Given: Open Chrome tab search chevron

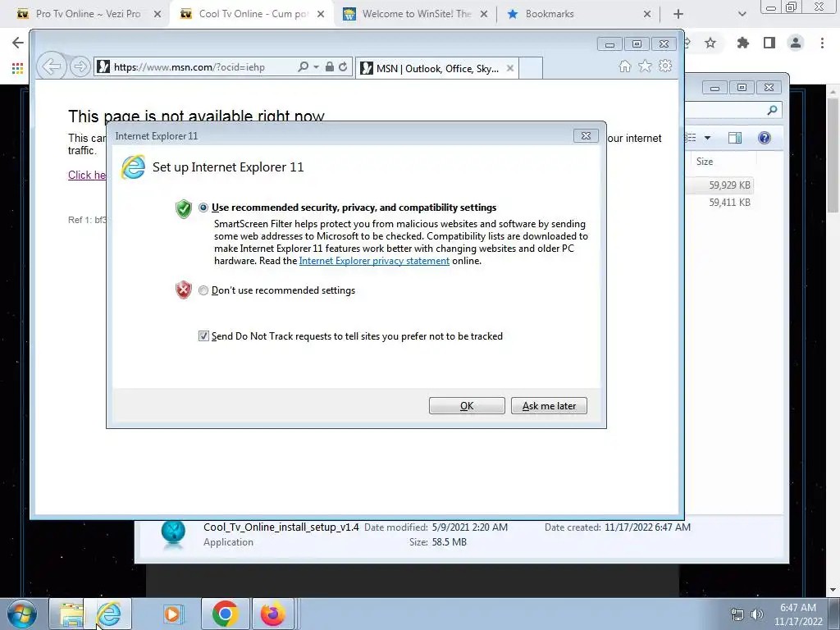Looking at the screenshot, I should pyautogui.click(x=742, y=15).
